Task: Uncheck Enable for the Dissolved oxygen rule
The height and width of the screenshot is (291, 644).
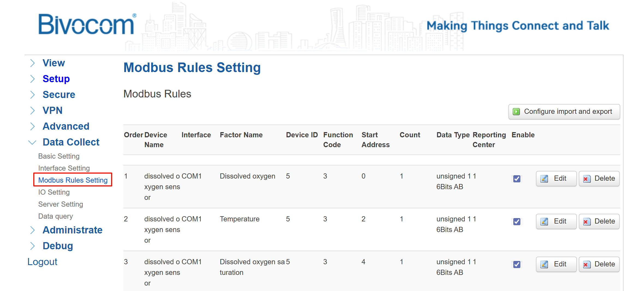Action: (517, 179)
